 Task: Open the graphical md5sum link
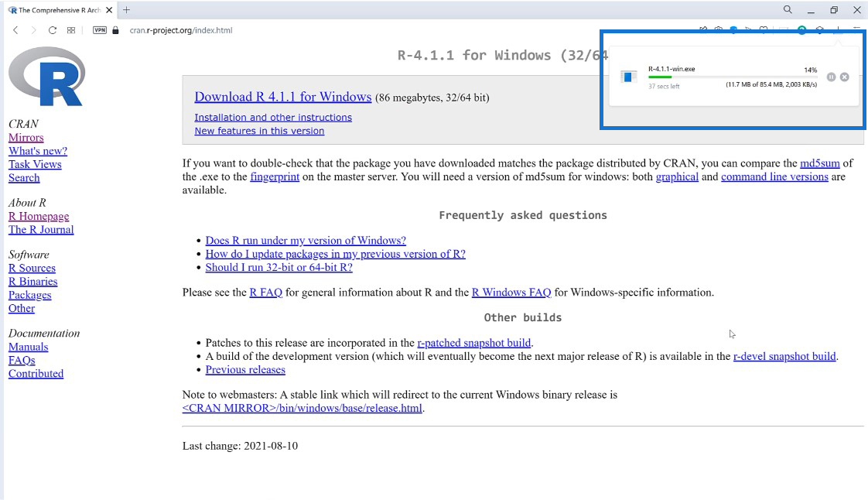(x=677, y=176)
